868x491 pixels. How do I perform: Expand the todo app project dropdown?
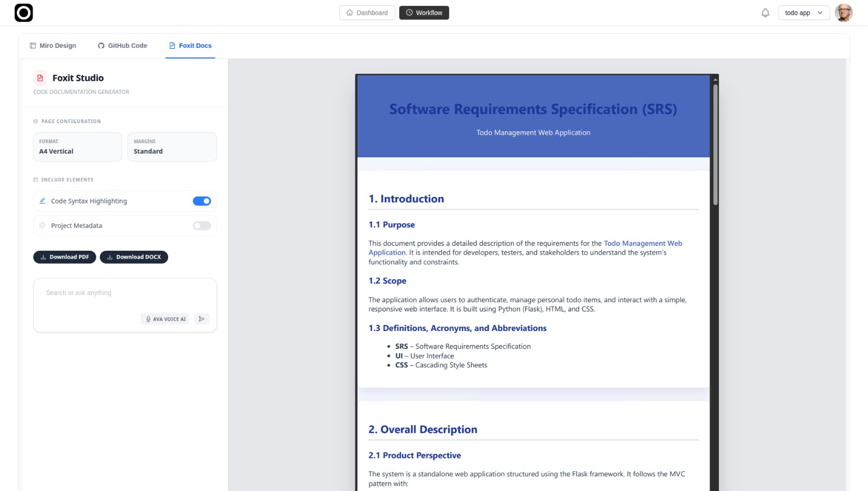click(x=804, y=12)
